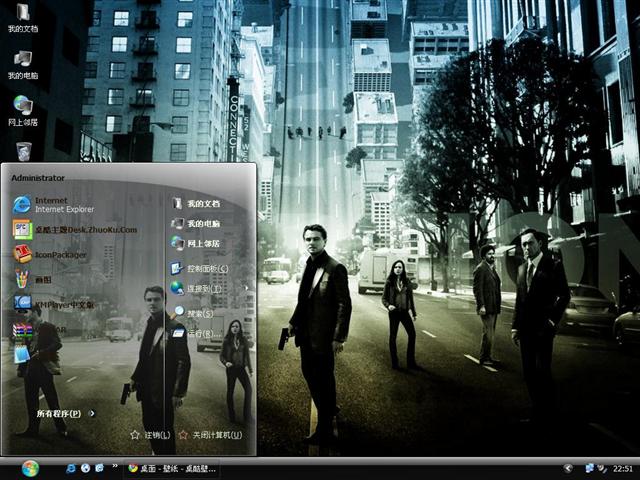Open 我的电脑 in start menu right column
Screen dimensions: 640x480
tap(196, 223)
